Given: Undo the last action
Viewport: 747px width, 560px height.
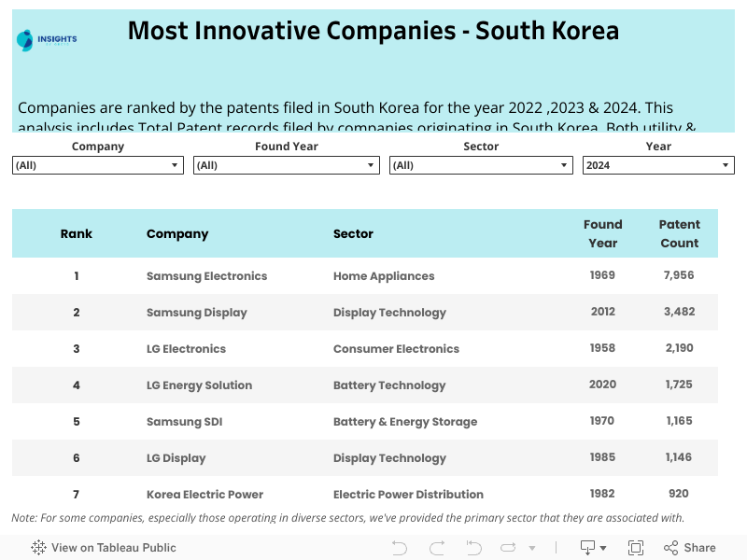Looking at the screenshot, I should tap(400, 548).
